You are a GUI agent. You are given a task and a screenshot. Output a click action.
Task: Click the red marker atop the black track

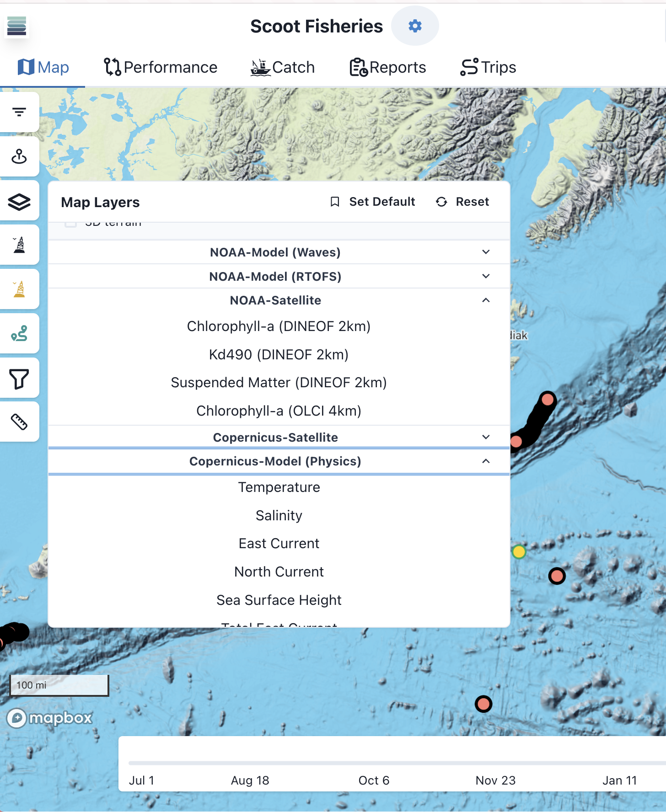coord(548,400)
